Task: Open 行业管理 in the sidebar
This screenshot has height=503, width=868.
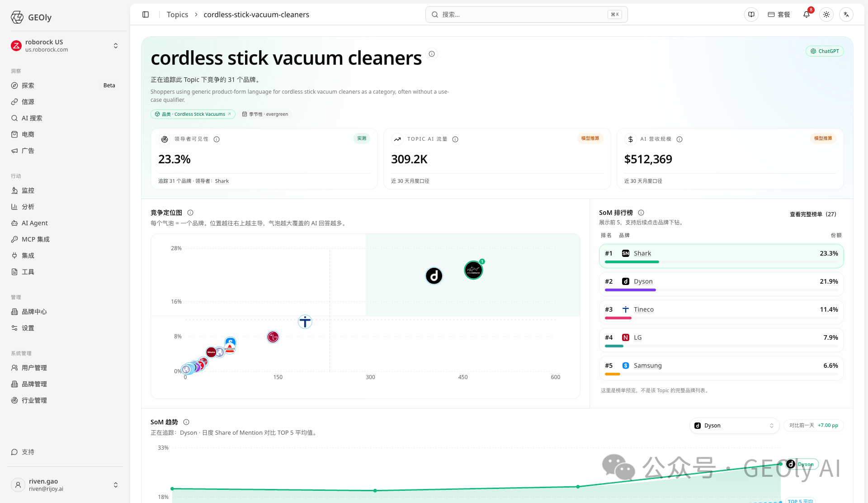Action: click(x=65, y=400)
